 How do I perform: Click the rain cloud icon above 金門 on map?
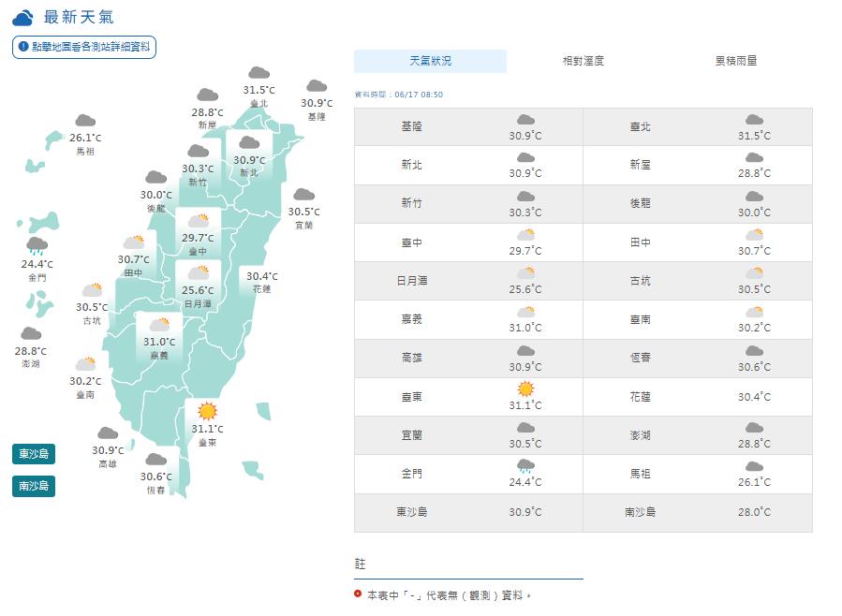[x=37, y=246]
